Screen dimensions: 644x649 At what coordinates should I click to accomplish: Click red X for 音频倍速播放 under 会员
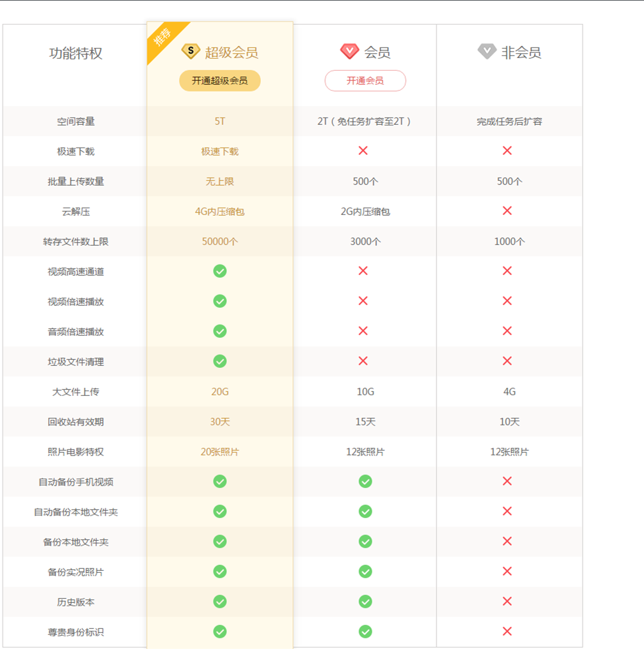(x=363, y=331)
